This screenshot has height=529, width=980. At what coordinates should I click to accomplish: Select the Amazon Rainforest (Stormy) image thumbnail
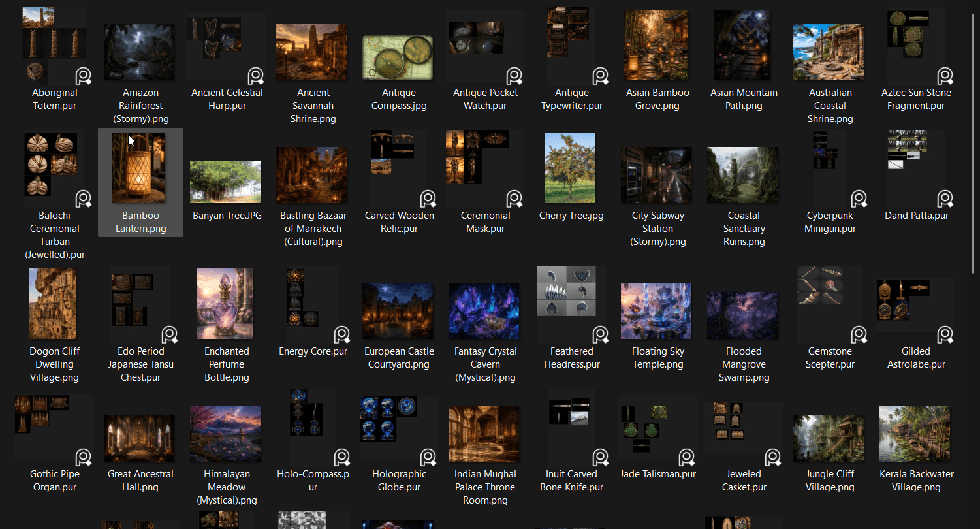(x=139, y=52)
